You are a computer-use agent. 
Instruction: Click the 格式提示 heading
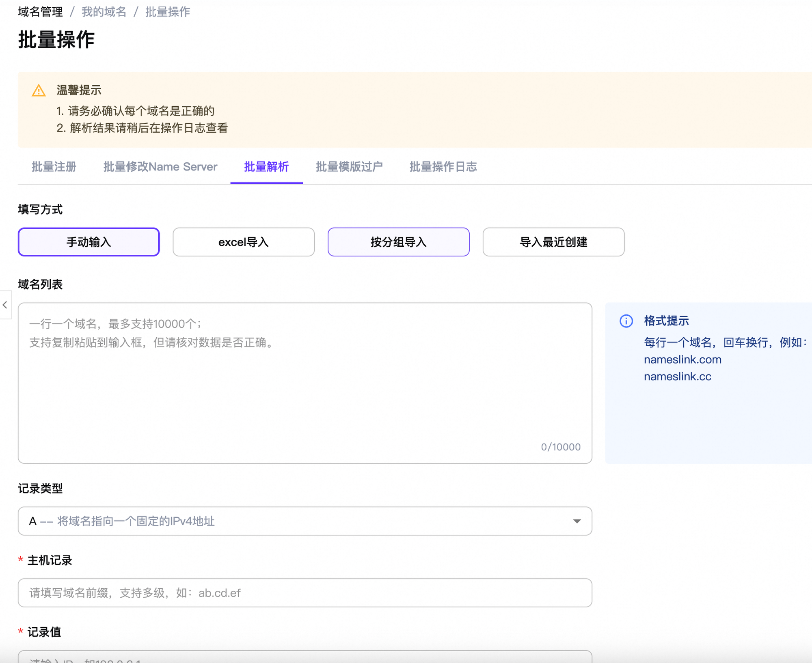click(666, 321)
